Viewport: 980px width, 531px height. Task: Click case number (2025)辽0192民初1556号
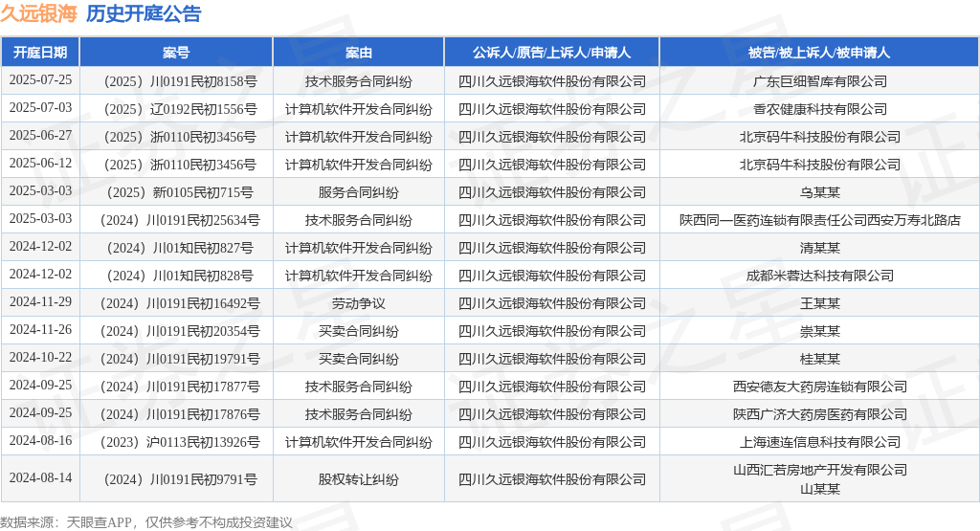pos(179,109)
